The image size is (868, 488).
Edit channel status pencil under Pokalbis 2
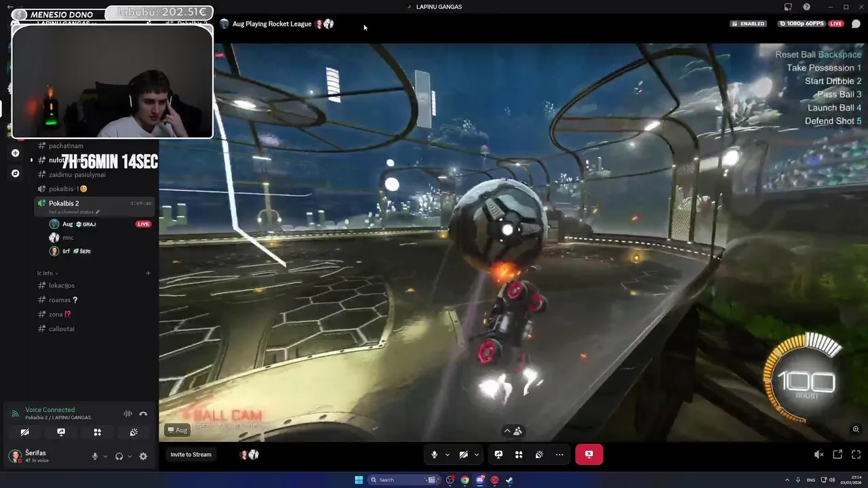click(98, 212)
